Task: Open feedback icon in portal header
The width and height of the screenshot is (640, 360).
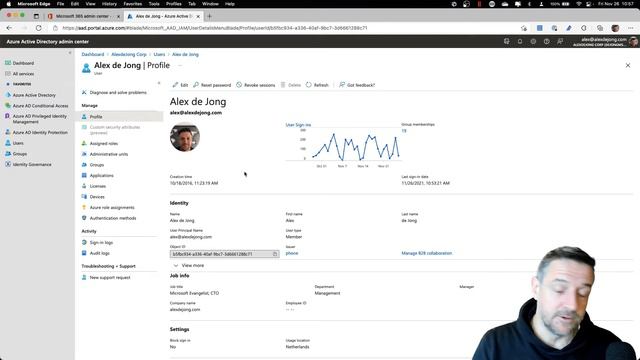Action: click(x=560, y=42)
